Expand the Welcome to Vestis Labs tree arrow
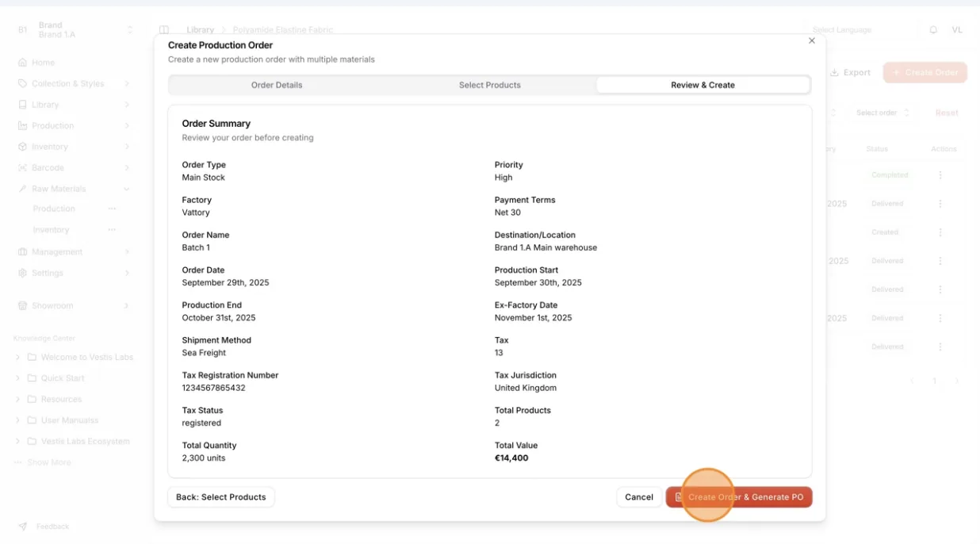This screenshot has height=544, width=980. click(x=18, y=357)
